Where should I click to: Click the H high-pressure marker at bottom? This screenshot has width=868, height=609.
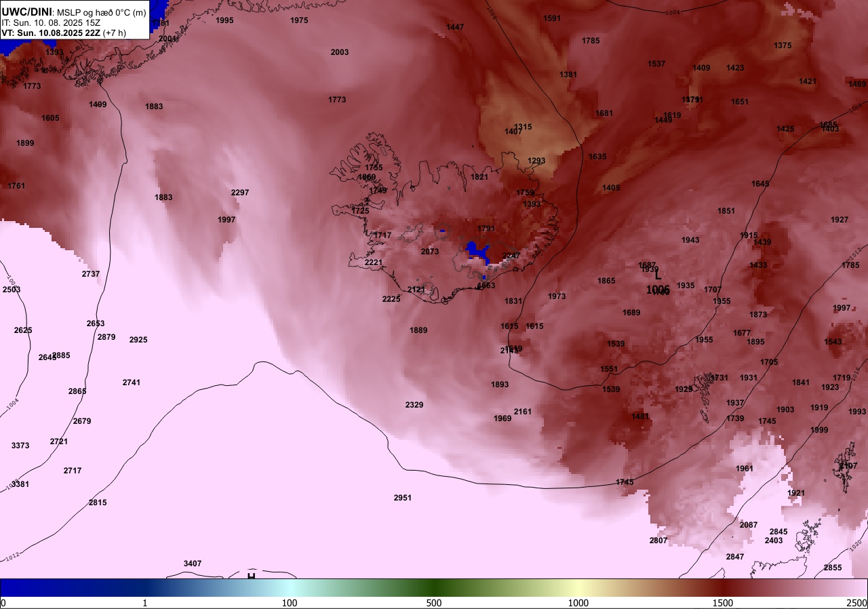251,576
